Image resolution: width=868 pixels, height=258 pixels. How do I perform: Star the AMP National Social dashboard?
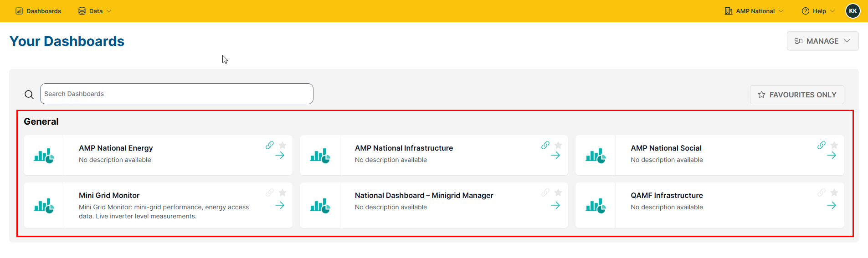(x=834, y=145)
